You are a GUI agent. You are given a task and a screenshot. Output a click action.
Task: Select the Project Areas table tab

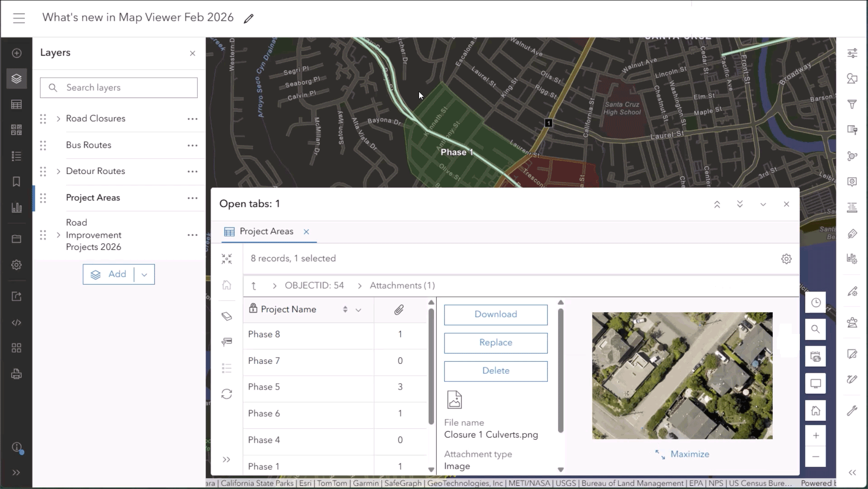point(266,231)
